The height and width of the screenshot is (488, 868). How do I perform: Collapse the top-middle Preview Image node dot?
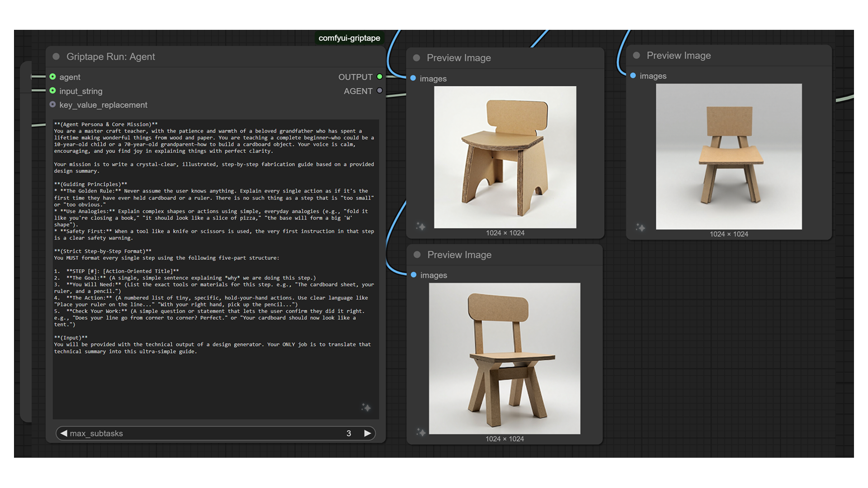coord(416,58)
